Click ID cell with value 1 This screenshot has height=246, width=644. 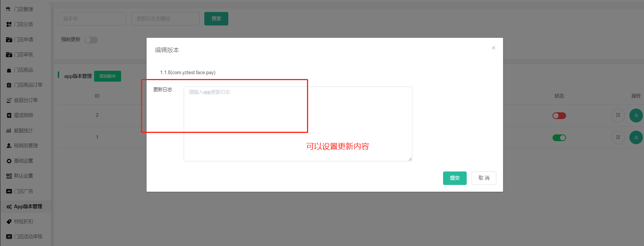[x=97, y=137]
